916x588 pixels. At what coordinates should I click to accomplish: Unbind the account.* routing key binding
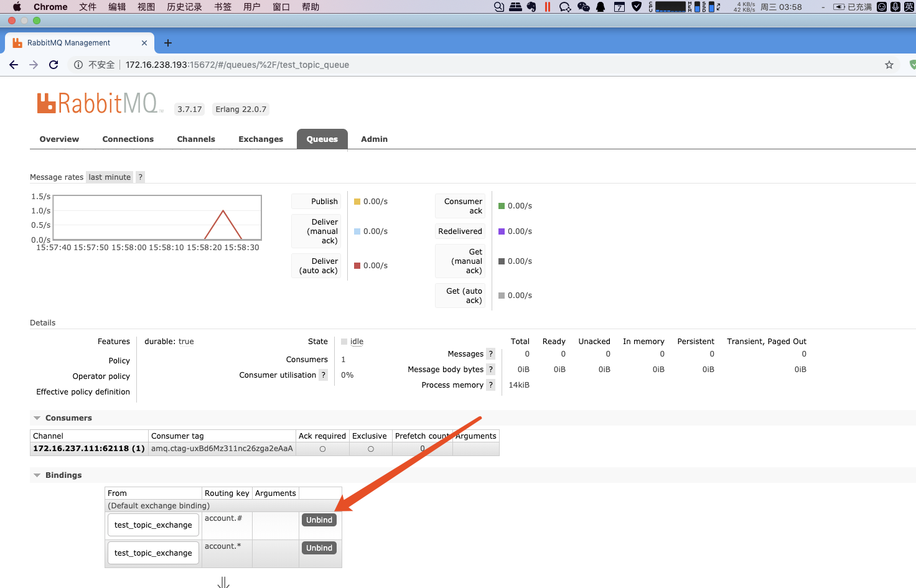click(319, 548)
